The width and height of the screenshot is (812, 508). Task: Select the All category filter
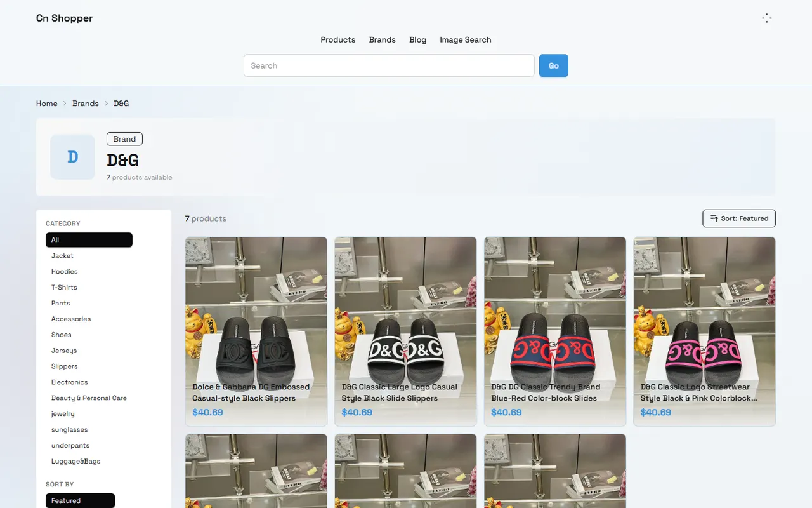(x=89, y=240)
